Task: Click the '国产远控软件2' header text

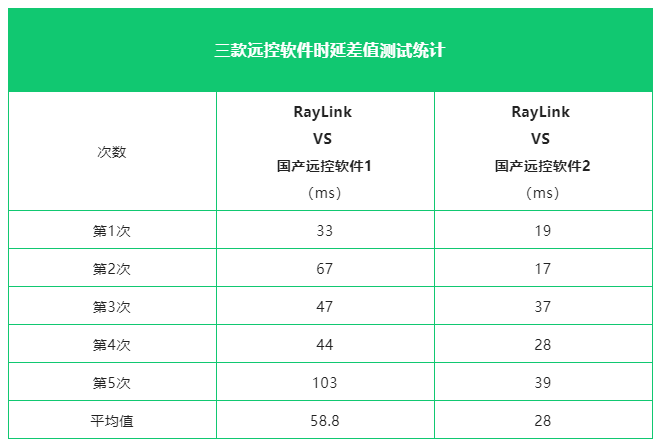Action: click(542, 166)
